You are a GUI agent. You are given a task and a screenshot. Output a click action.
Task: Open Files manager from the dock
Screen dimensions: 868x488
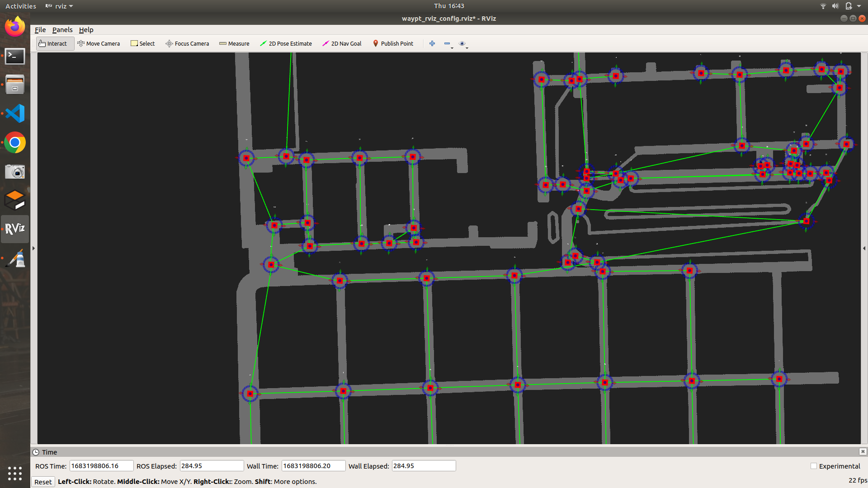pyautogui.click(x=15, y=84)
